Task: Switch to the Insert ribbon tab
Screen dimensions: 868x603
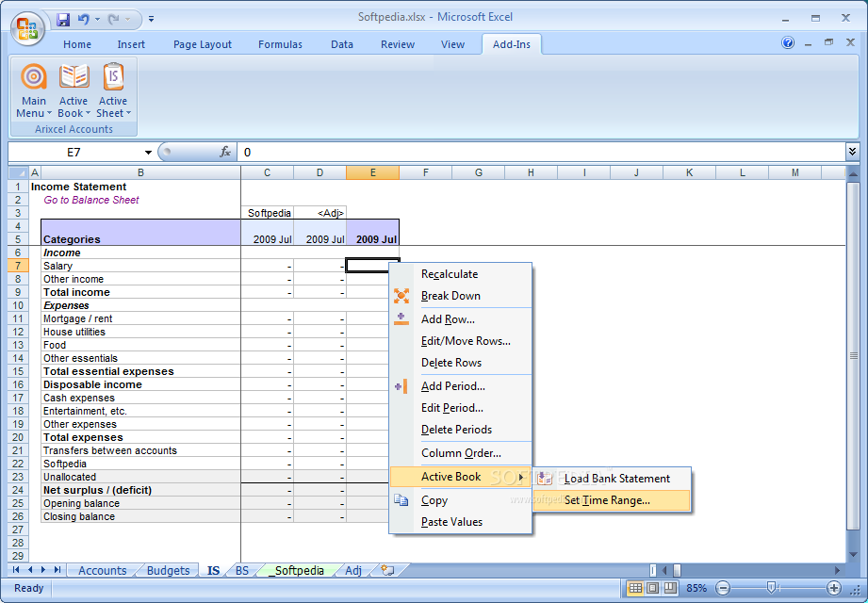Action: 131,44
